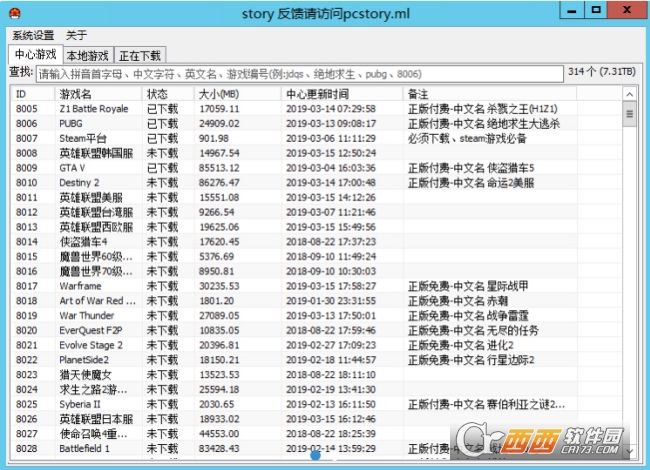Select the PUBG game row

(316, 124)
